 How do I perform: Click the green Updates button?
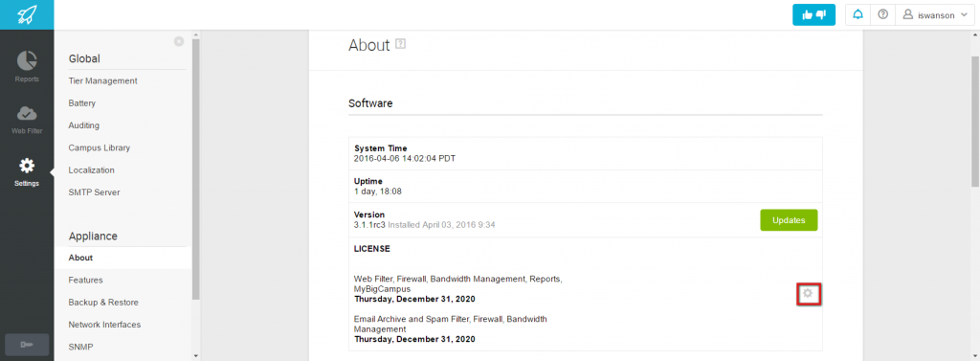click(789, 220)
